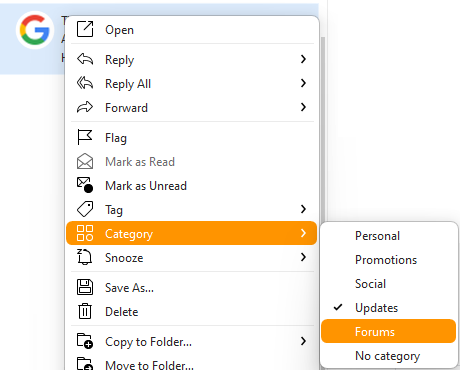The image size is (460, 370).
Task: Click the Tag label icon
Action: point(85,209)
